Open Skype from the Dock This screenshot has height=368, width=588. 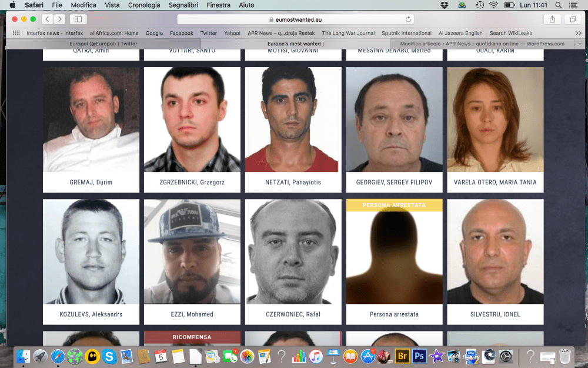click(109, 356)
